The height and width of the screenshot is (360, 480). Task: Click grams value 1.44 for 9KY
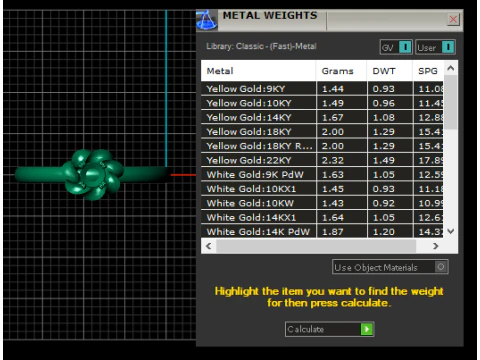[x=333, y=89]
